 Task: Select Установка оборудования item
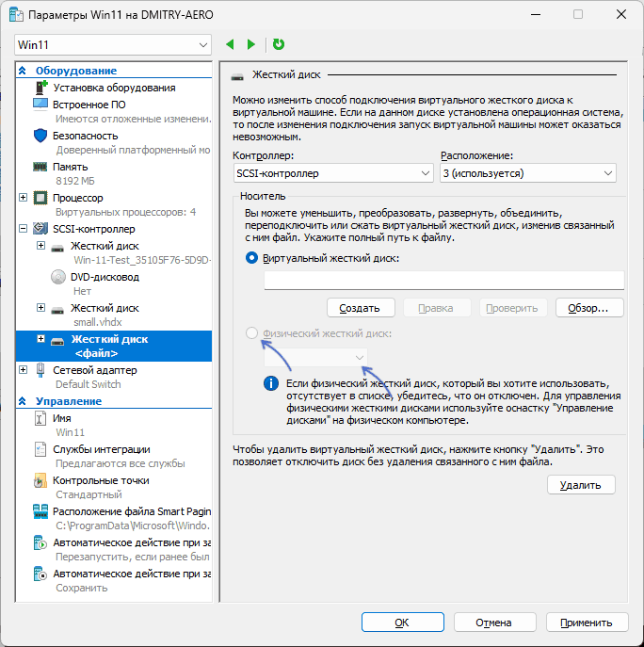click(114, 88)
